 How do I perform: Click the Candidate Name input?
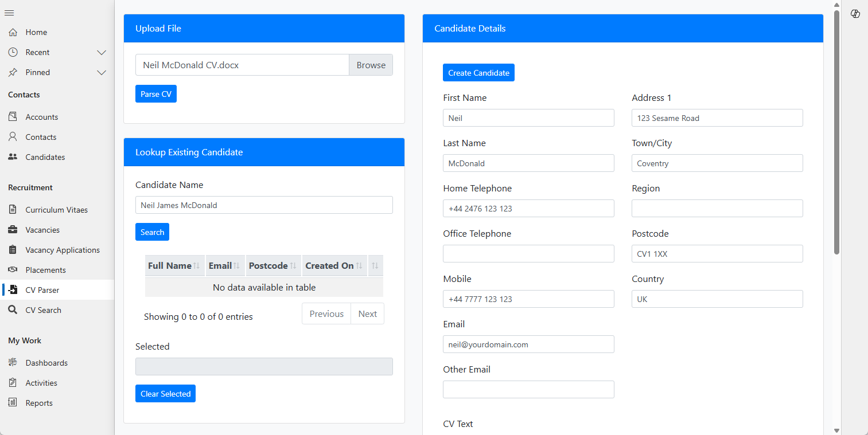click(264, 205)
